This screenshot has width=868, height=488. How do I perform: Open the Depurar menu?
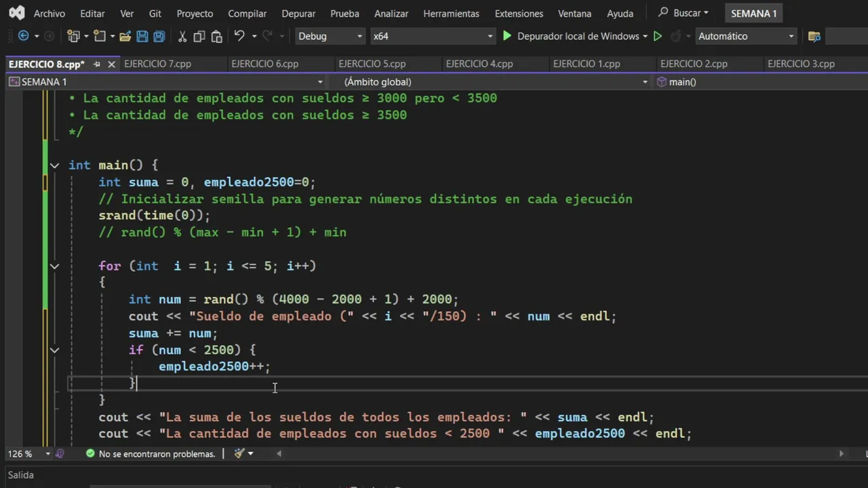[298, 13]
